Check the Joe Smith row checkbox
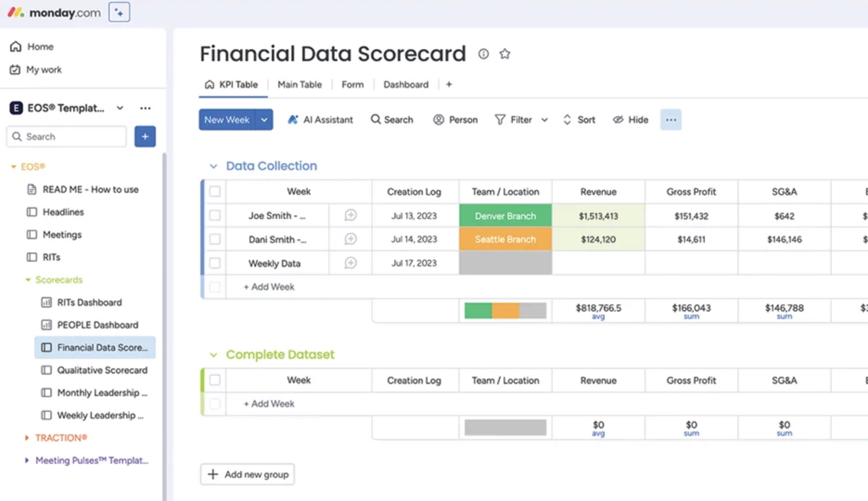Viewport: 868px width, 501px height. [x=215, y=215]
